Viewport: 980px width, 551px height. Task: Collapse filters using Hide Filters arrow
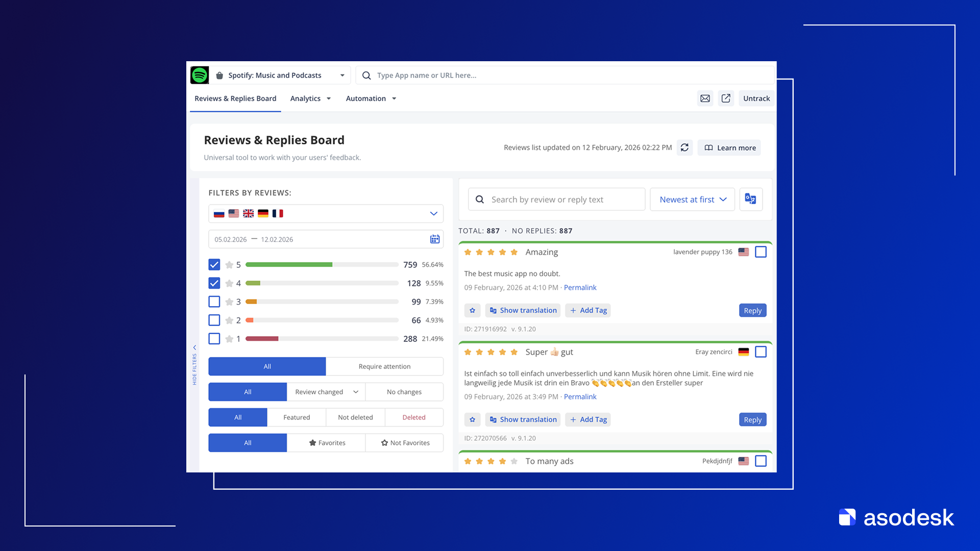194,347
